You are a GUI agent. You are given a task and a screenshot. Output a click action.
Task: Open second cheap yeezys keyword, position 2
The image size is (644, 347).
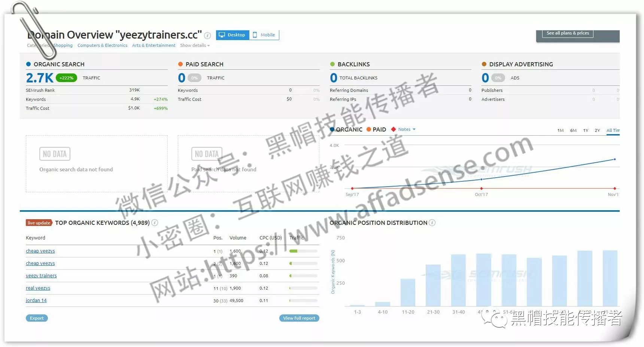click(x=40, y=263)
